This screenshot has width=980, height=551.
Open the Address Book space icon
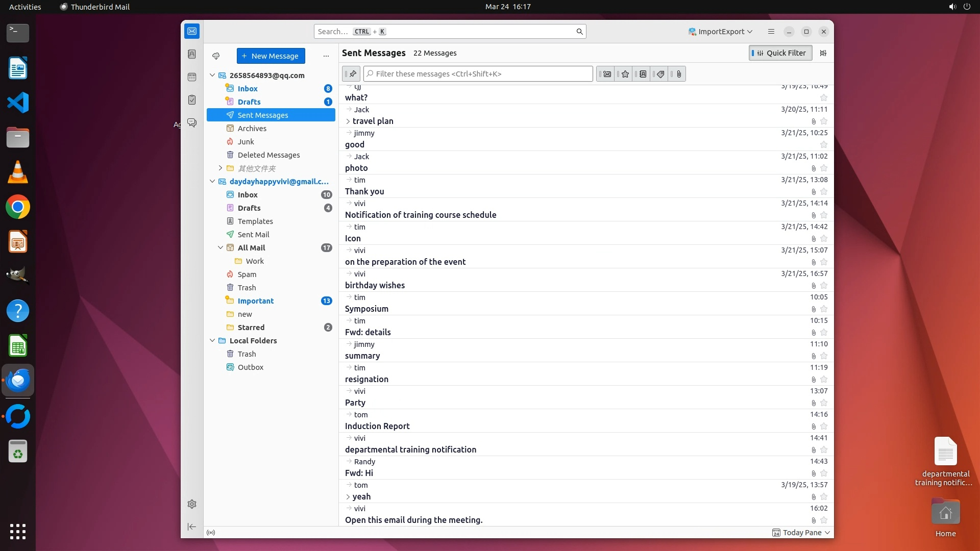pyautogui.click(x=192, y=54)
